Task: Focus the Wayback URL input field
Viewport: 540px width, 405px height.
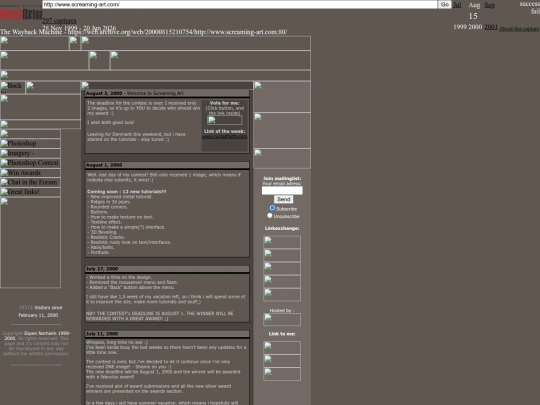Action: click(x=240, y=4)
